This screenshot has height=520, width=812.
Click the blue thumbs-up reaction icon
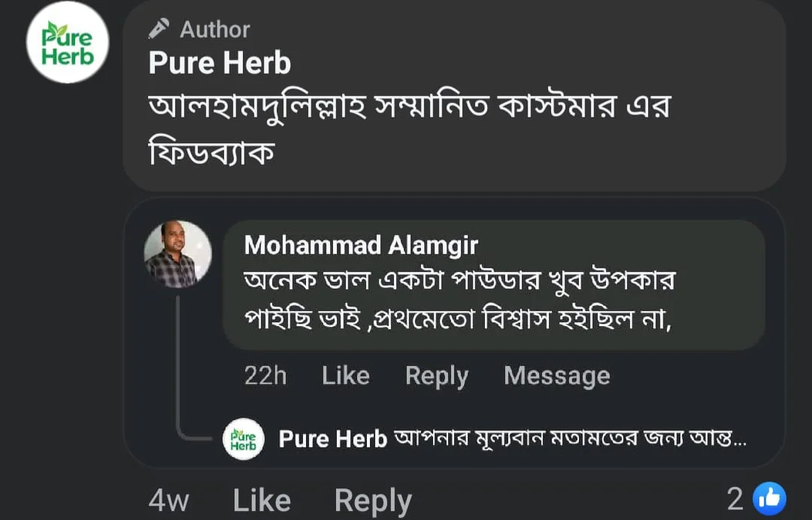pos(769,499)
